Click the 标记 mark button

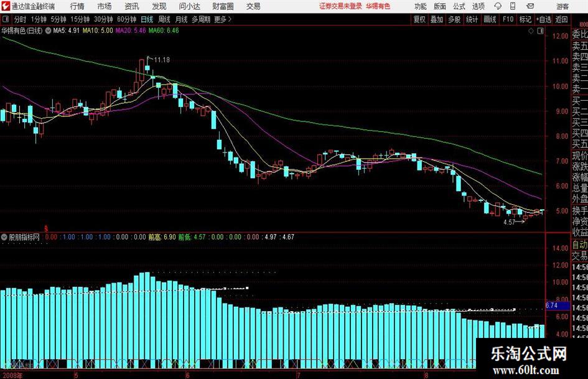[x=525, y=19]
